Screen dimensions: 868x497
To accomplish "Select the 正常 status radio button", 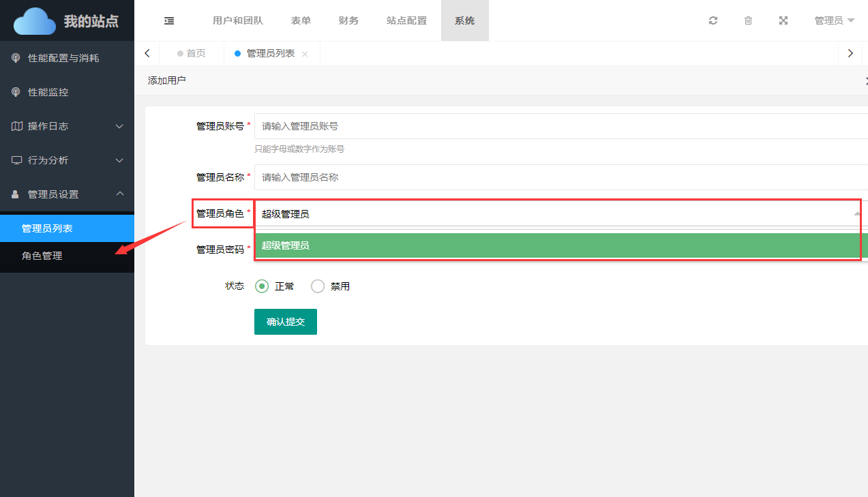I will (x=262, y=286).
